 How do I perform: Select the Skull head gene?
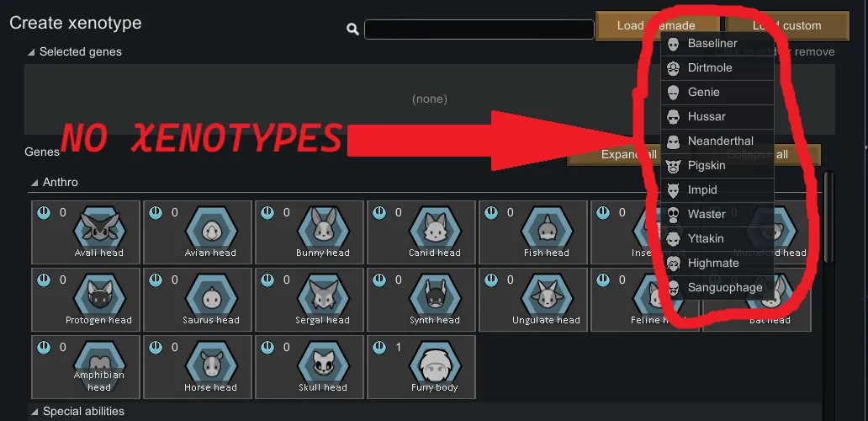[x=310, y=367]
